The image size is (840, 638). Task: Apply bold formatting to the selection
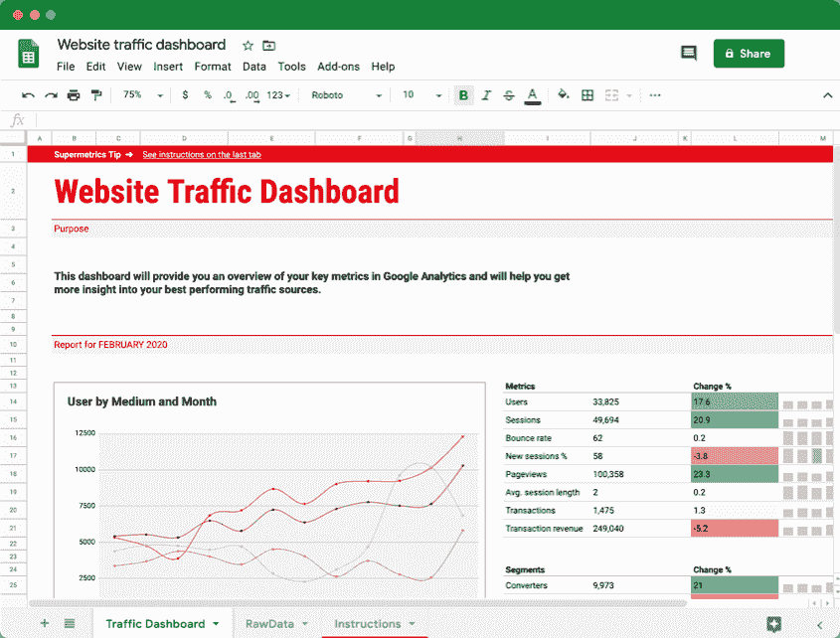[463, 94]
